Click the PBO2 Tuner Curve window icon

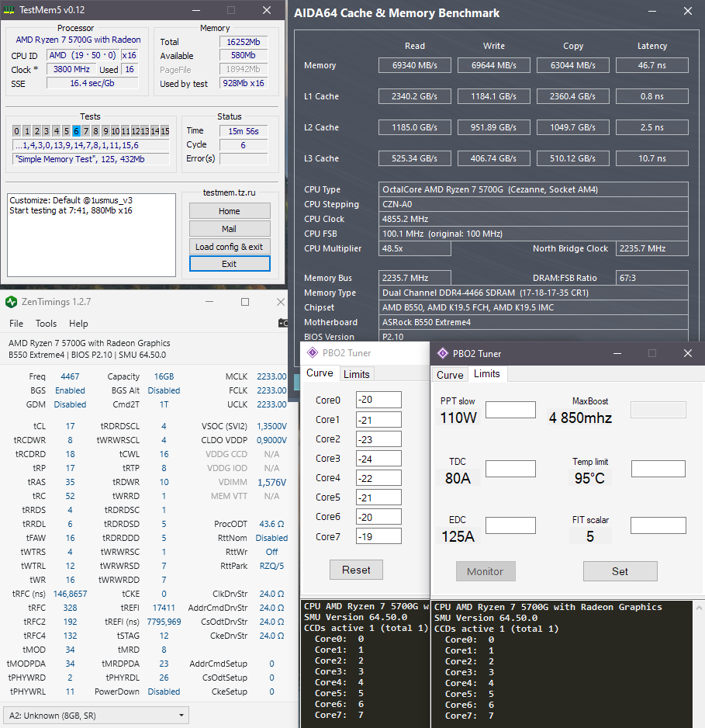pyautogui.click(x=313, y=353)
